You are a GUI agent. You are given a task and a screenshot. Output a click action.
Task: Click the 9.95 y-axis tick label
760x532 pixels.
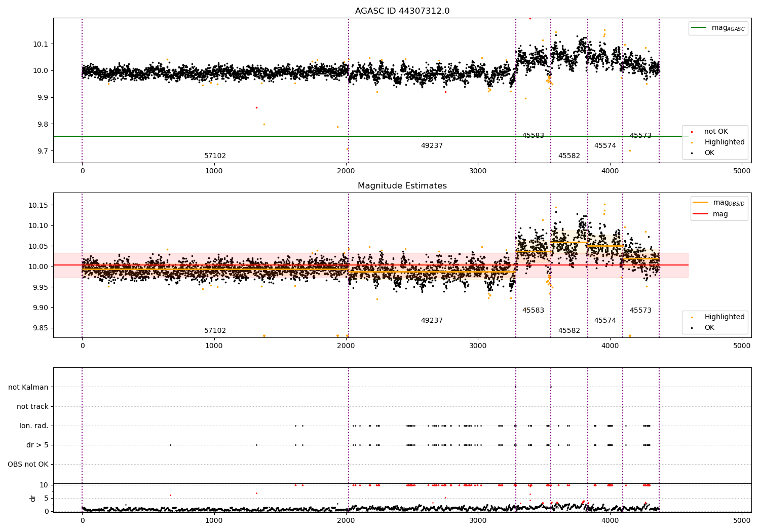pyautogui.click(x=41, y=287)
